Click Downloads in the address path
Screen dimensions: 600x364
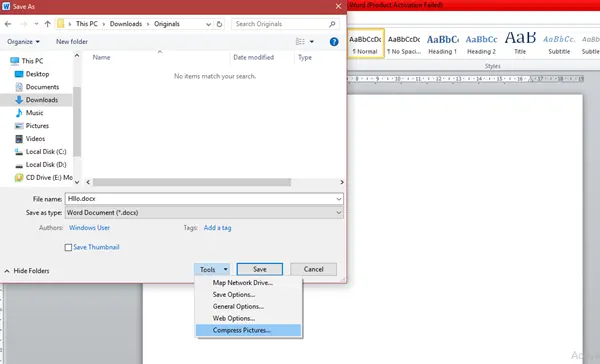click(x=126, y=24)
